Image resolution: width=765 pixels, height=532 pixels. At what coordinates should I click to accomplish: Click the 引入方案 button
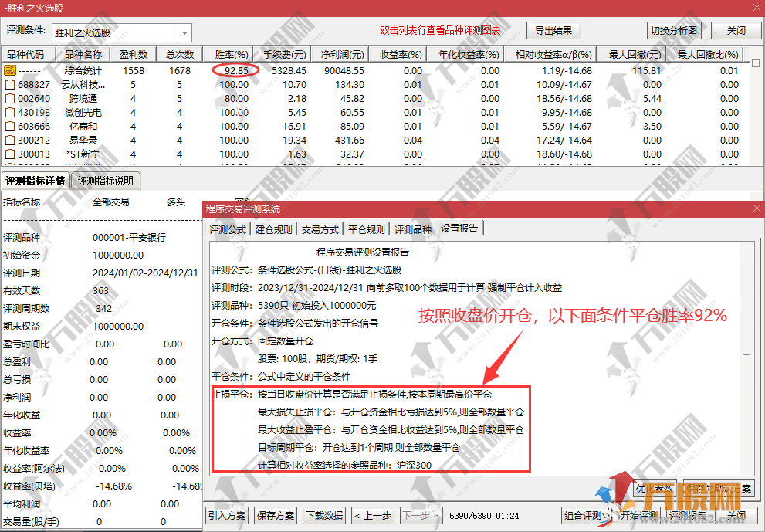point(227,516)
